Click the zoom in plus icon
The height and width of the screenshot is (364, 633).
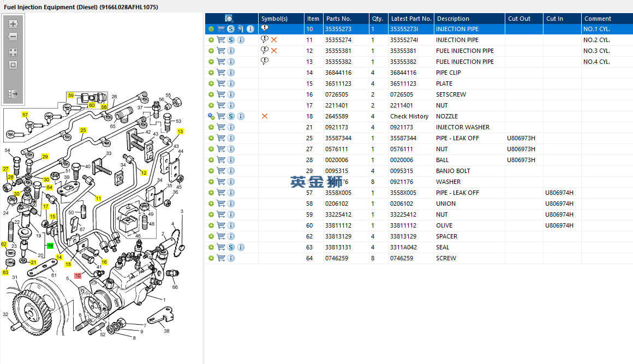point(13,24)
